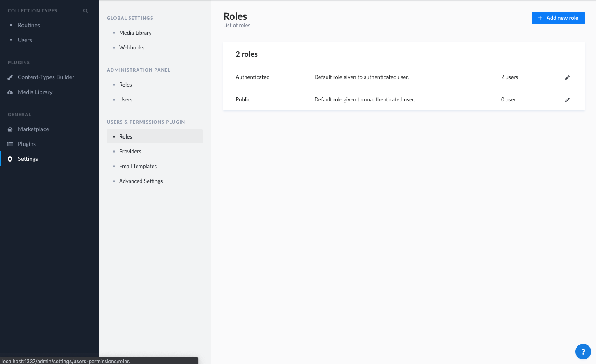Select Roles under Administration Panel
This screenshot has width=596, height=364.
[x=125, y=85]
